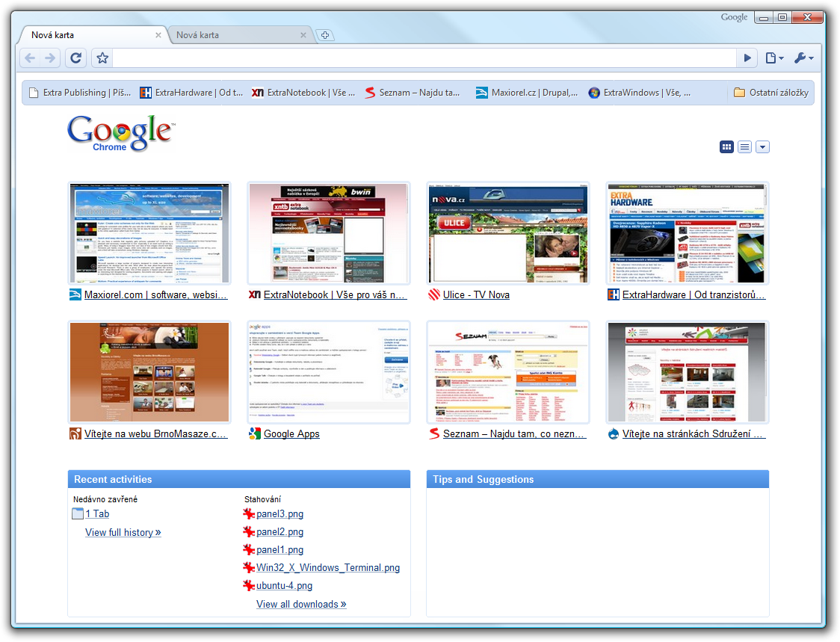This screenshot has height=642, width=840.
Task: Click the Sdružení site favicon
Action: coord(614,433)
